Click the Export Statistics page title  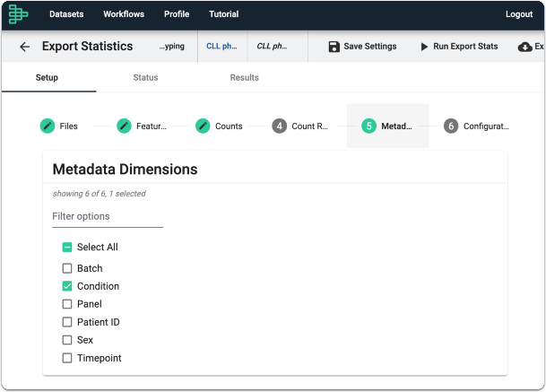[87, 47]
